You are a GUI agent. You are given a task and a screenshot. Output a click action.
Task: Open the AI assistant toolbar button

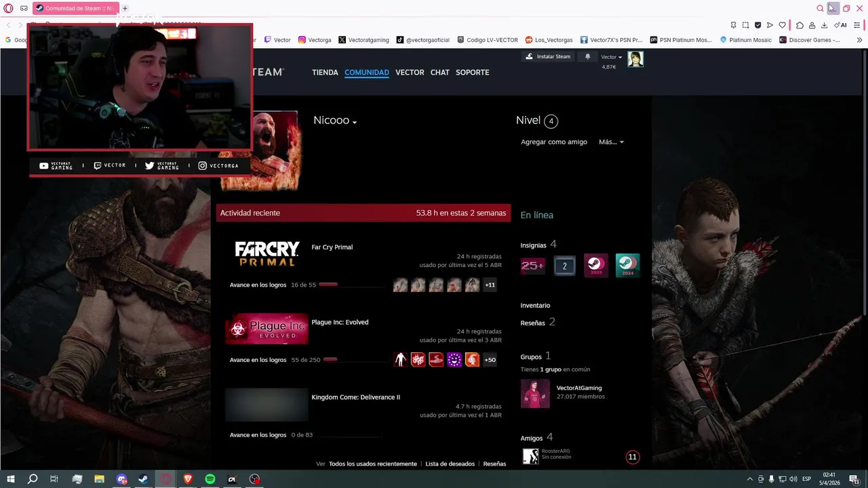coord(840,25)
